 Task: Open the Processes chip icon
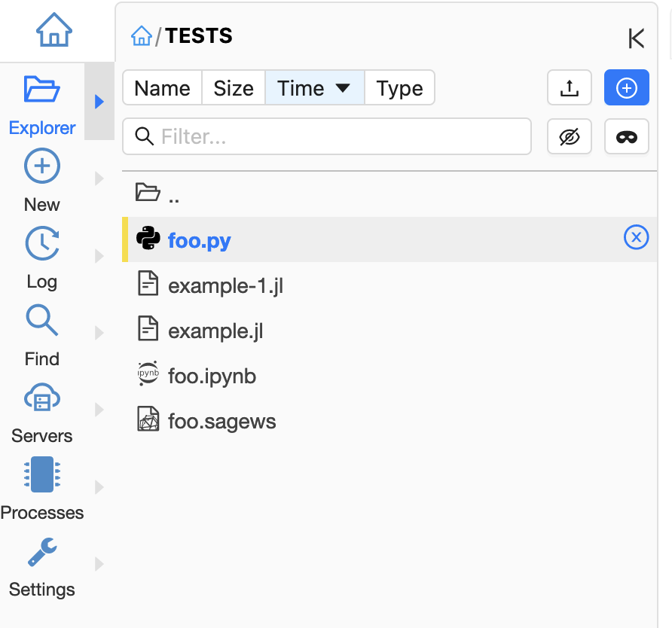(42, 475)
